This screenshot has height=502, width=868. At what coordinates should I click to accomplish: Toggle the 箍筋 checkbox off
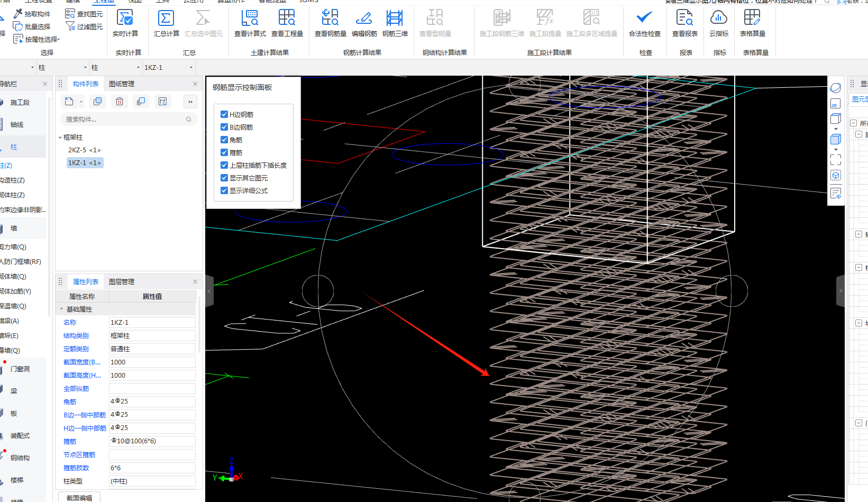224,152
